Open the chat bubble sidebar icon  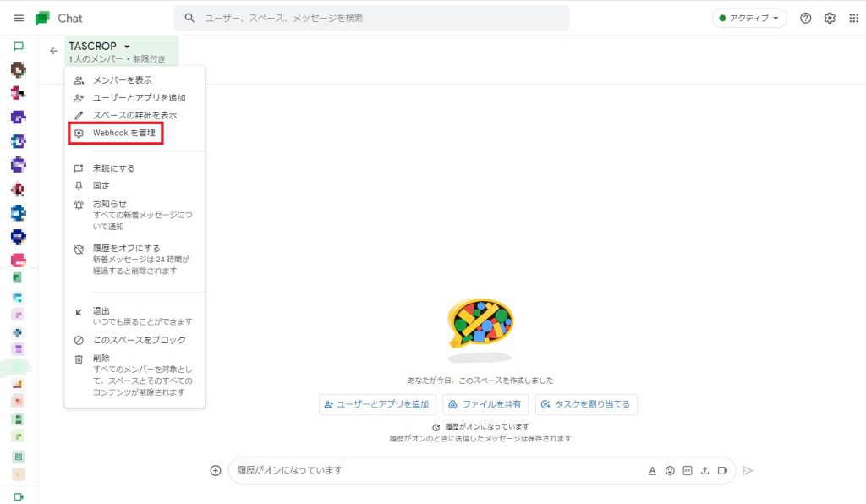coord(19,46)
